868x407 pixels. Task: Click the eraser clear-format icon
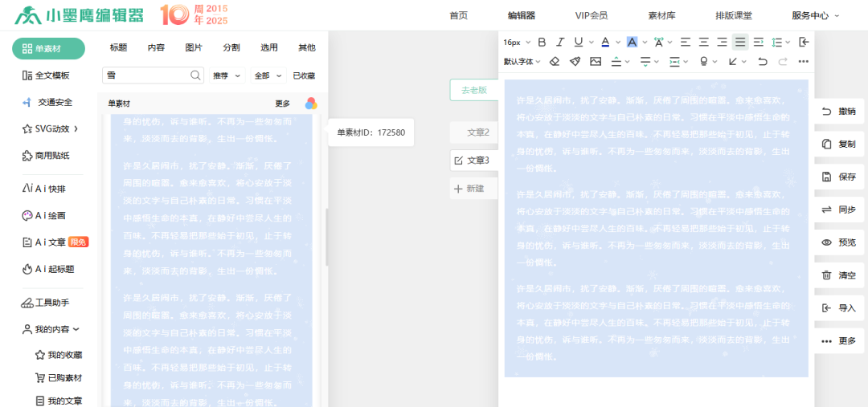coord(555,62)
